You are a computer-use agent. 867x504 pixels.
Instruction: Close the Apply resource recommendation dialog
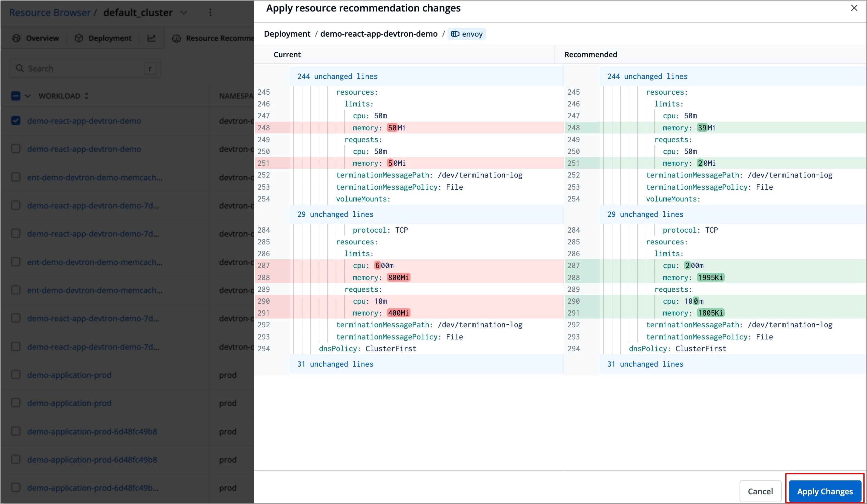coord(855,8)
